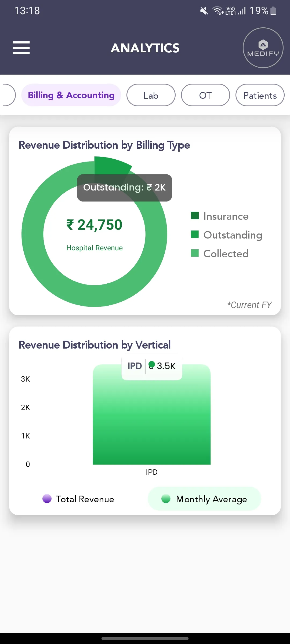Open the hamburger navigation menu
This screenshot has width=290, height=644.
(21, 48)
